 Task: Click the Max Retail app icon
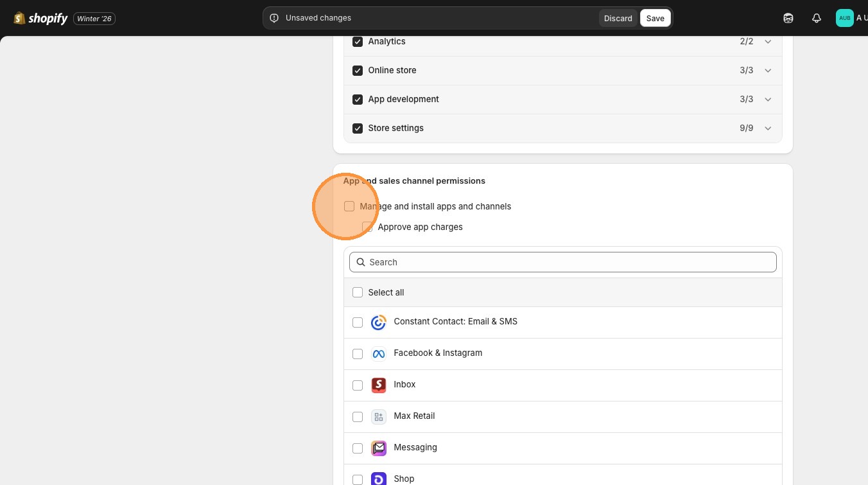(379, 416)
